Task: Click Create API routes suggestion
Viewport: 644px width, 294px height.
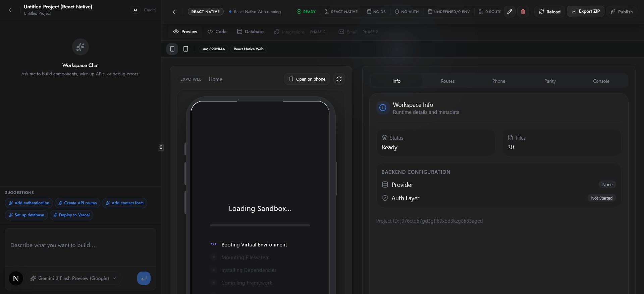Action: tap(77, 203)
